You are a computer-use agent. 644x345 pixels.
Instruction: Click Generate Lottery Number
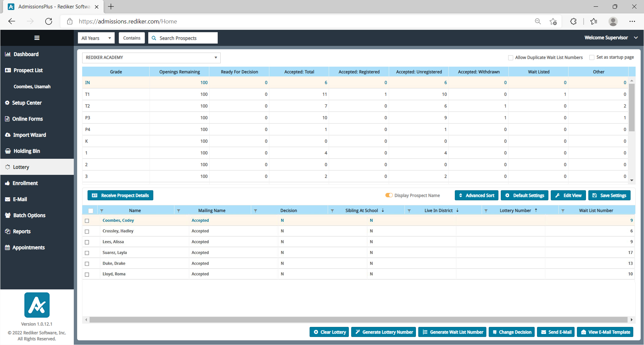point(383,332)
